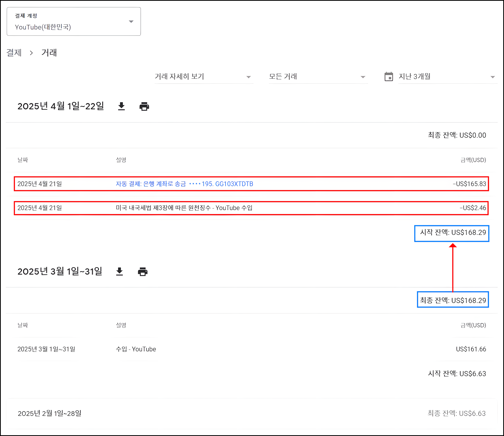Expand the 거래 자세히 보기 dropdown
Image resolution: width=504 pixels, height=436 pixels.
(204, 77)
